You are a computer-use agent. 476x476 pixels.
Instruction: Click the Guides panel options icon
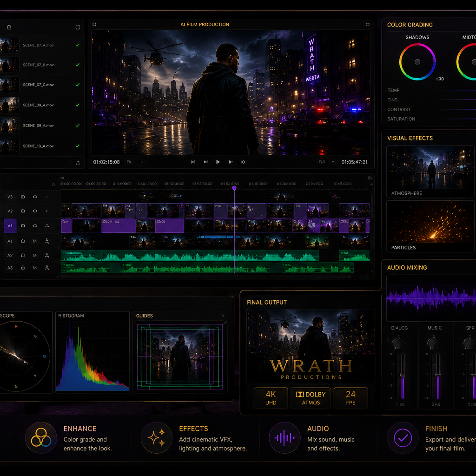pos(223,316)
